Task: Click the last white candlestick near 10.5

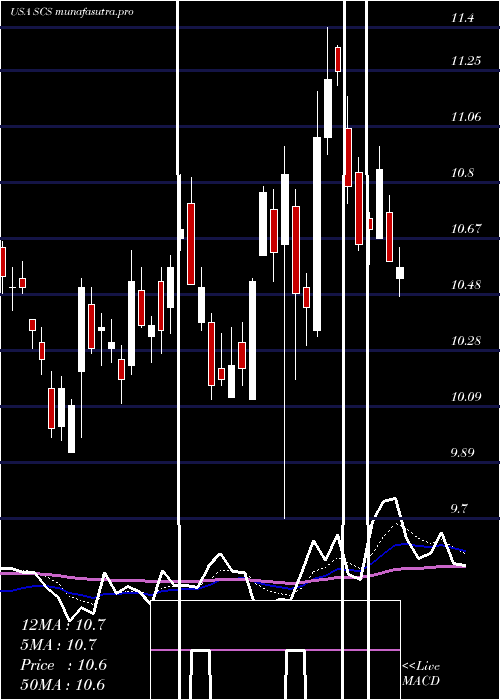Action: coord(400,273)
